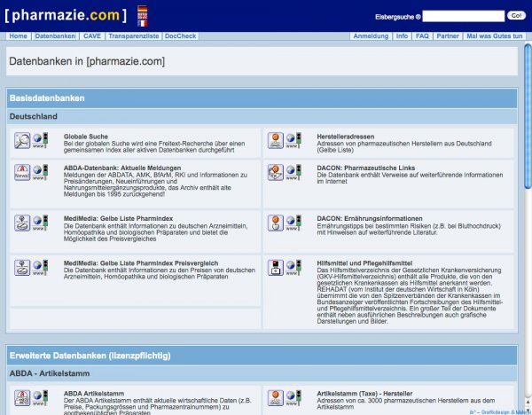Viewport: 532px width, 415px height.
Task: Open the DACON Ernährungsinformationen icon
Action: [x=276, y=223]
